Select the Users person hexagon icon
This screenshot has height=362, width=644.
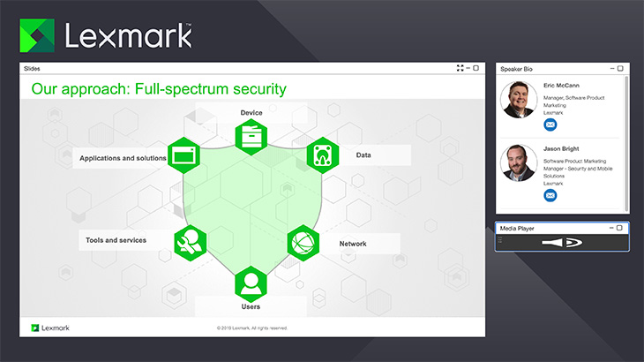pos(251,283)
